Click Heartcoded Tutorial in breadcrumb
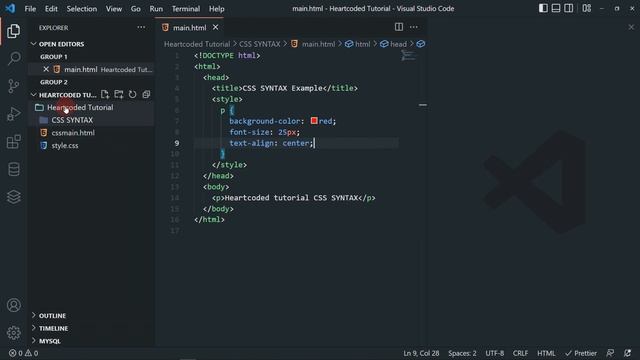 click(197, 44)
